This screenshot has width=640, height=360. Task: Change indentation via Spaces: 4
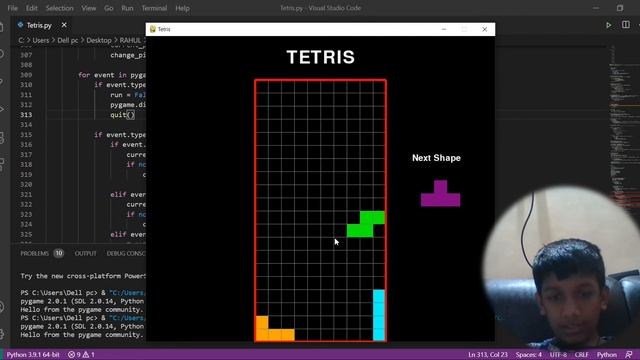529,355
